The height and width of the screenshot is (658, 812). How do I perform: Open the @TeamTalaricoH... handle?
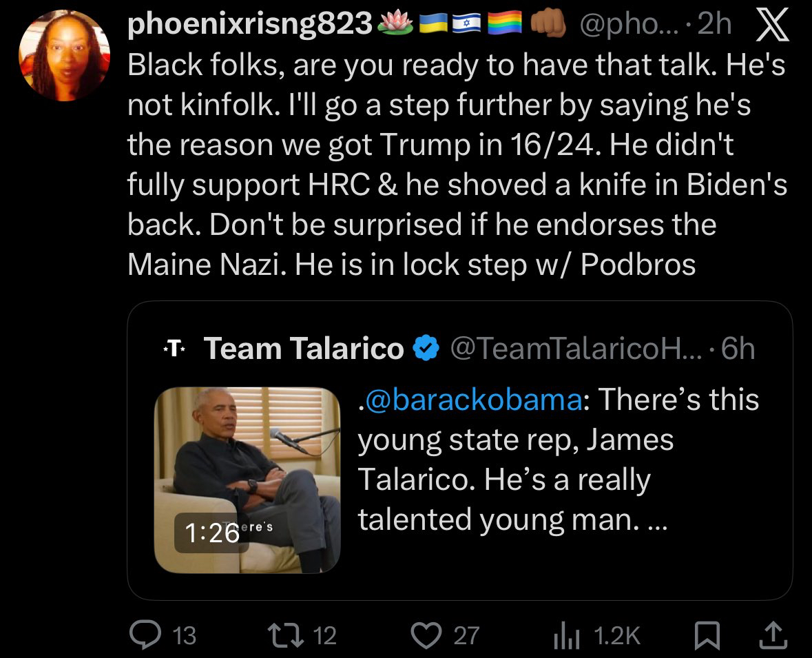tap(575, 349)
